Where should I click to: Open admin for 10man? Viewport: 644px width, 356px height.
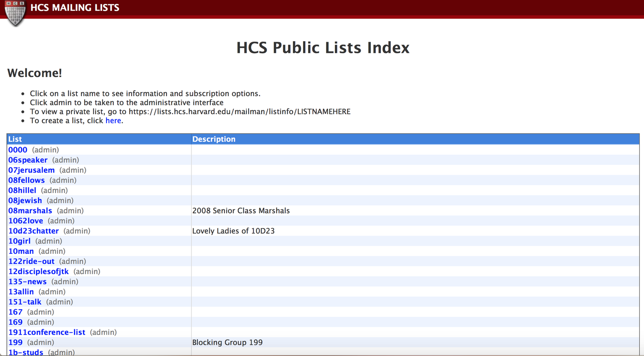(52, 251)
